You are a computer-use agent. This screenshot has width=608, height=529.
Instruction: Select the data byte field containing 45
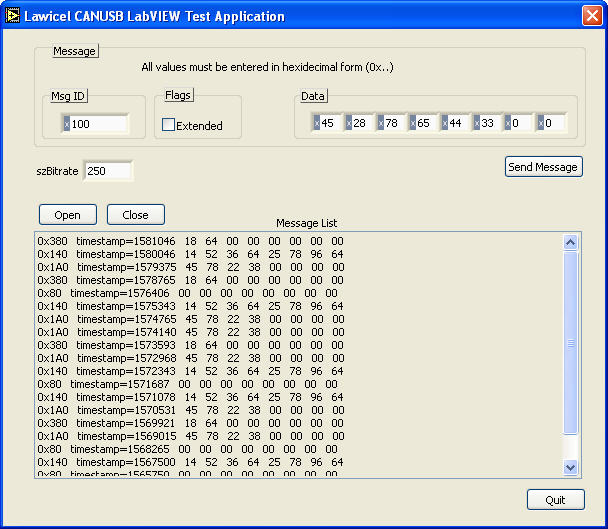[331, 124]
